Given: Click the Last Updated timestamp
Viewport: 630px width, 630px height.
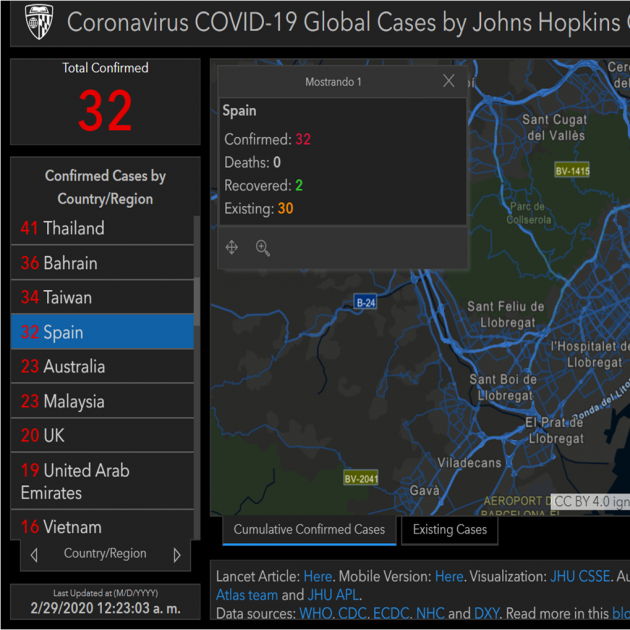Looking at the screenshot, I should (105, 608).
